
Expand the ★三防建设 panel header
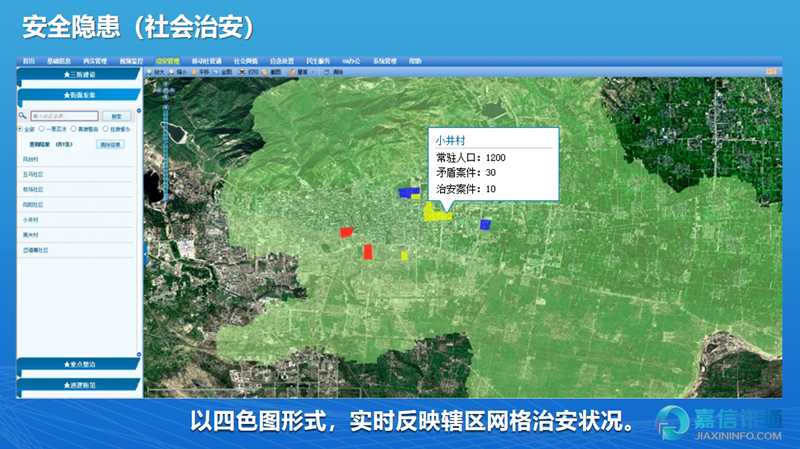point(79,75)
